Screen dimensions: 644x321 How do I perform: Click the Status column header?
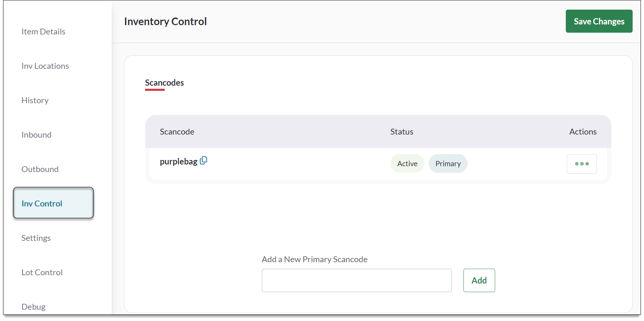401,132
